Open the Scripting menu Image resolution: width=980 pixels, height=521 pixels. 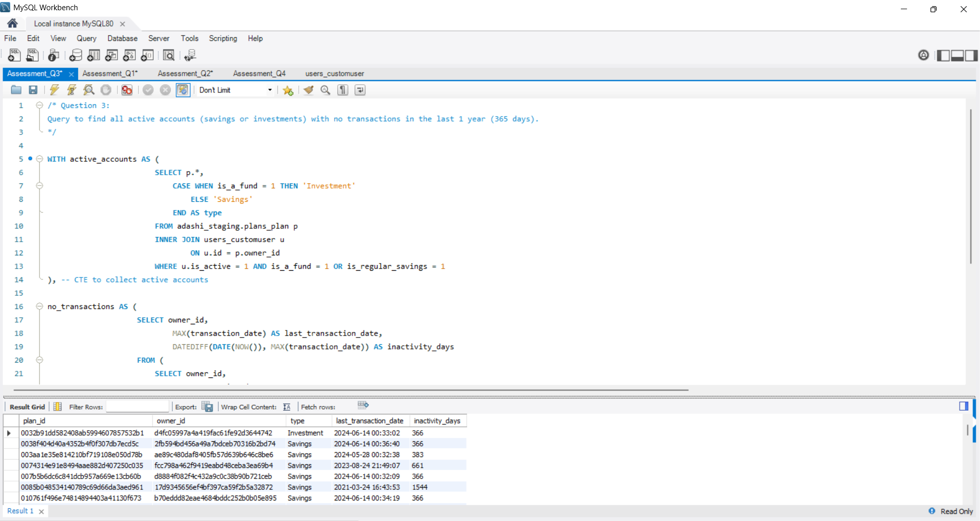pyautogui.click(x=223, y=38)
